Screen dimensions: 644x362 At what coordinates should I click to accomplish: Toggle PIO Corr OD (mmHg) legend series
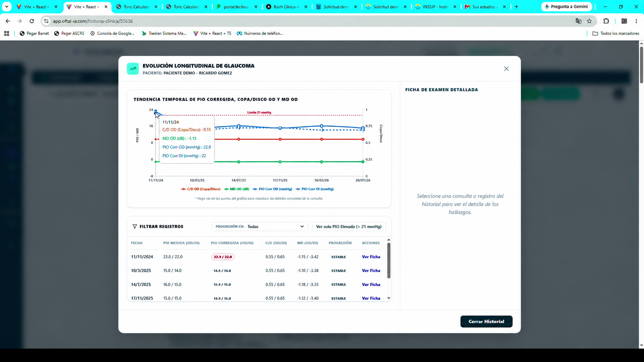(x=272, y=189)
